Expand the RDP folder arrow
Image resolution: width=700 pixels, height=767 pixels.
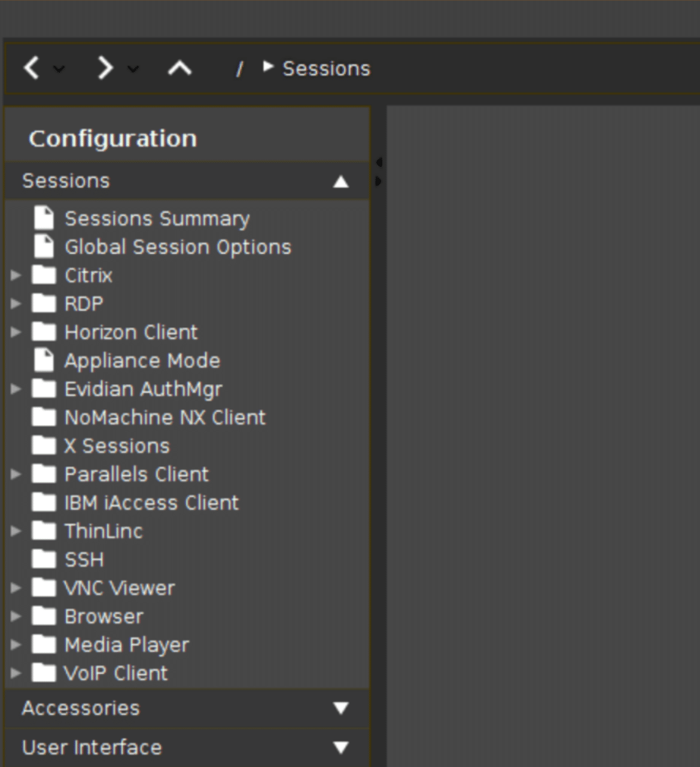(x=16, y=303)
